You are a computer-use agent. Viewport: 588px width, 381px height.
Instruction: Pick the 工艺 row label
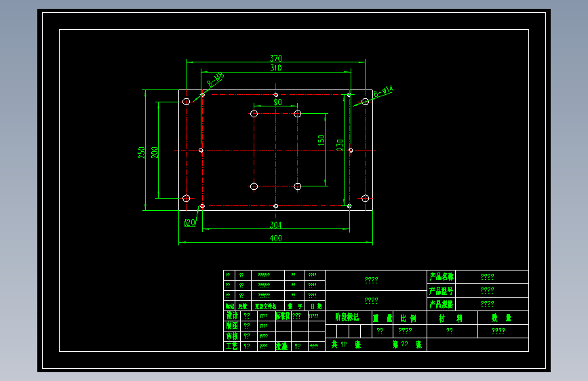[x=232, y=346]
